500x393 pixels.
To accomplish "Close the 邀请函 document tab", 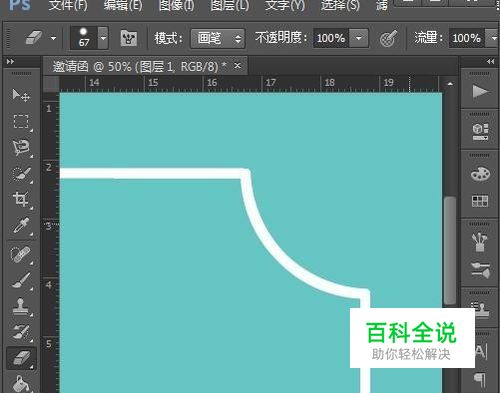I will click(237, 65).
